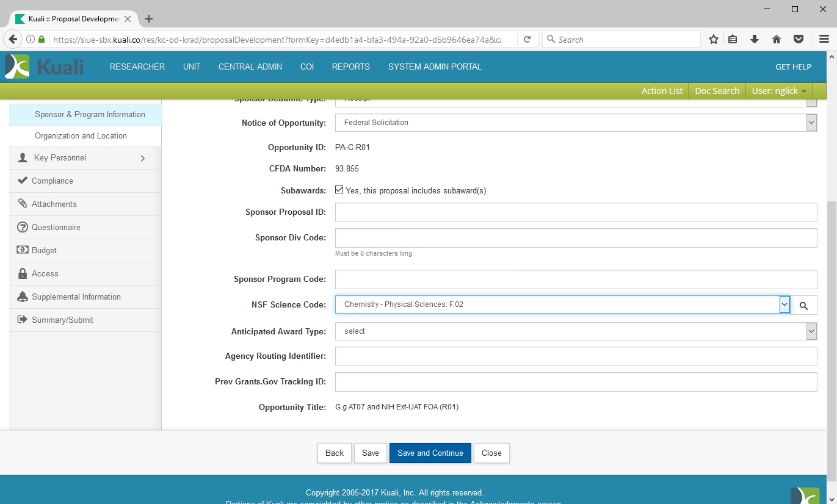Expand the NSF Science Code dropdown

coord(784,304)
